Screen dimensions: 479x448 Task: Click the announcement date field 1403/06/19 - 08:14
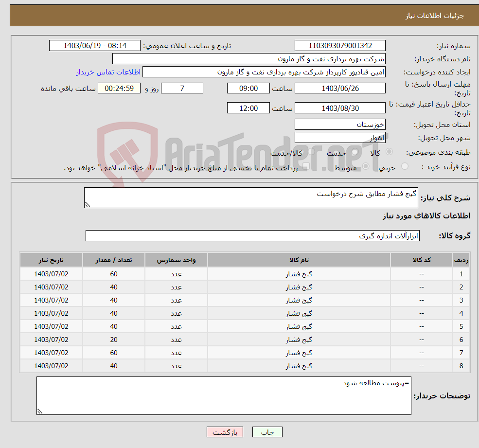coord(95,46)
